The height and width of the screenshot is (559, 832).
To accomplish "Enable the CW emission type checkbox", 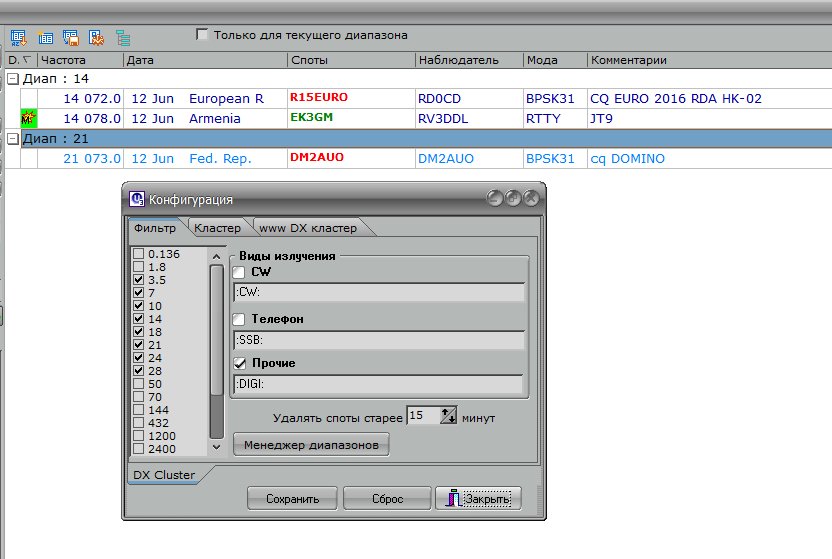I will pos(239,272).
